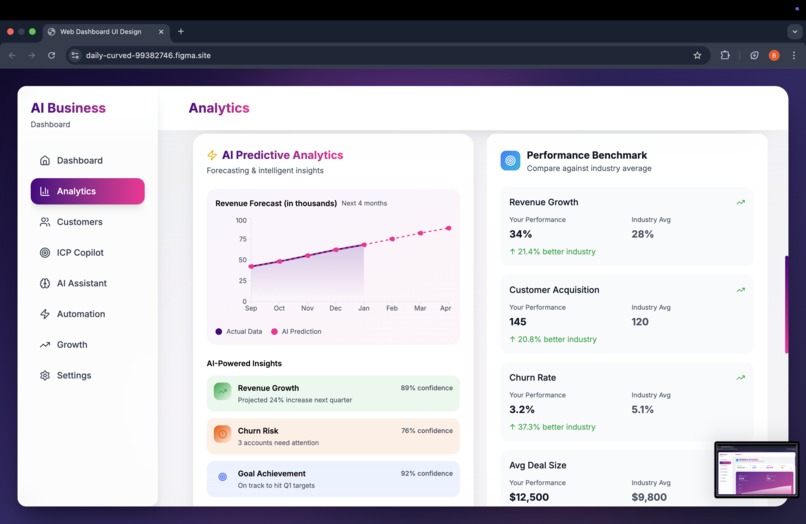Viewport: 806px width, 524px height.
Task: Click the Churn Rate trend icon
Action: tap(741, 377)
